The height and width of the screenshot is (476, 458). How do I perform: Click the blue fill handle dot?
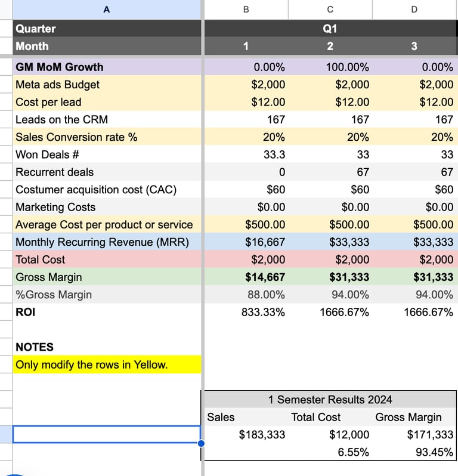point(201,443)
